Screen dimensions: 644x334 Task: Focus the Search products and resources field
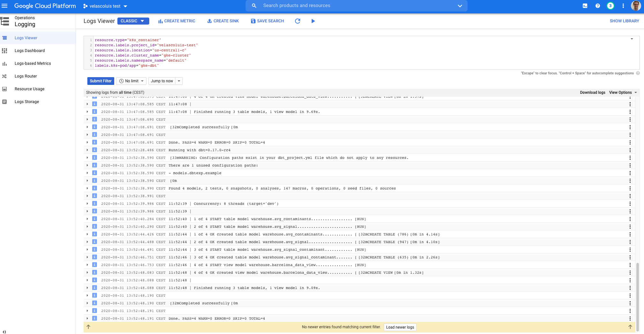pyautogui.click(x=357, y=6)
